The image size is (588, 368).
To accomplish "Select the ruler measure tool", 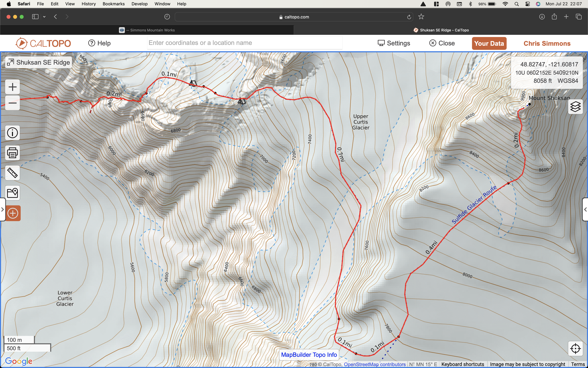I will pos(12,173).
